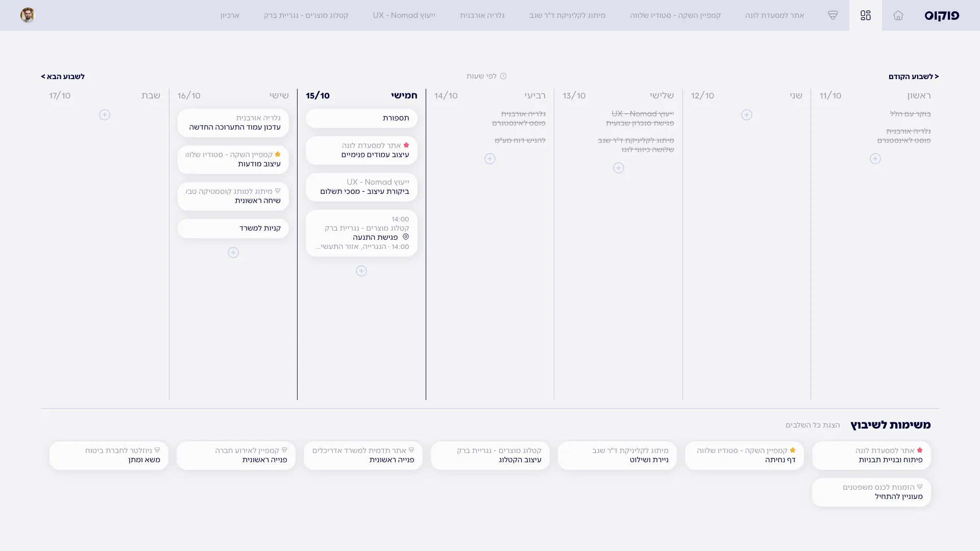Select backlog task פיתוח ובניית תבניות
The image size is (980, 551).
tap(871, 456)
